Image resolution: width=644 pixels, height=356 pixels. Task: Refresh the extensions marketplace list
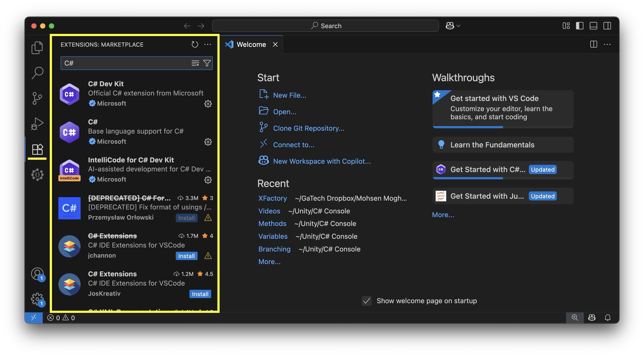click(194, 44)
